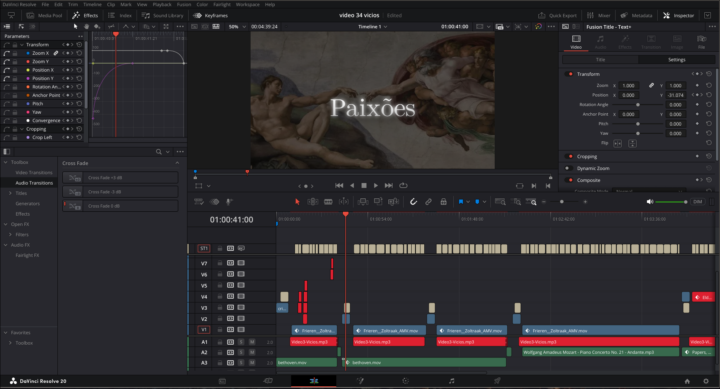This screenshot has width=720, height=389.
Task: Adjust the Rotation Angle slider
Action: 637,105
